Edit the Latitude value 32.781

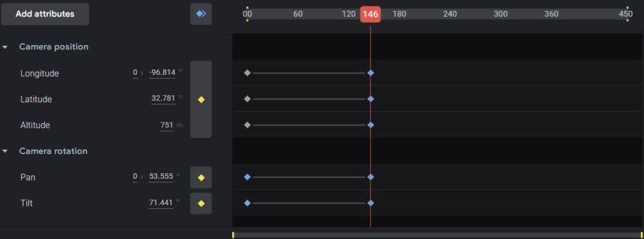pyautogui.click(x=163, y=99)
